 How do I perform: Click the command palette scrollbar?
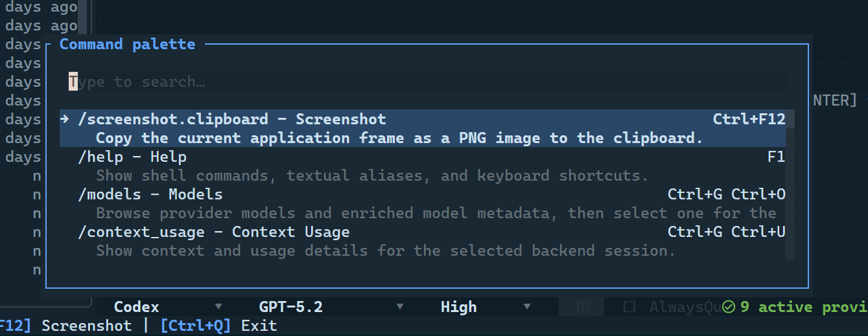(x=790, y=185)
